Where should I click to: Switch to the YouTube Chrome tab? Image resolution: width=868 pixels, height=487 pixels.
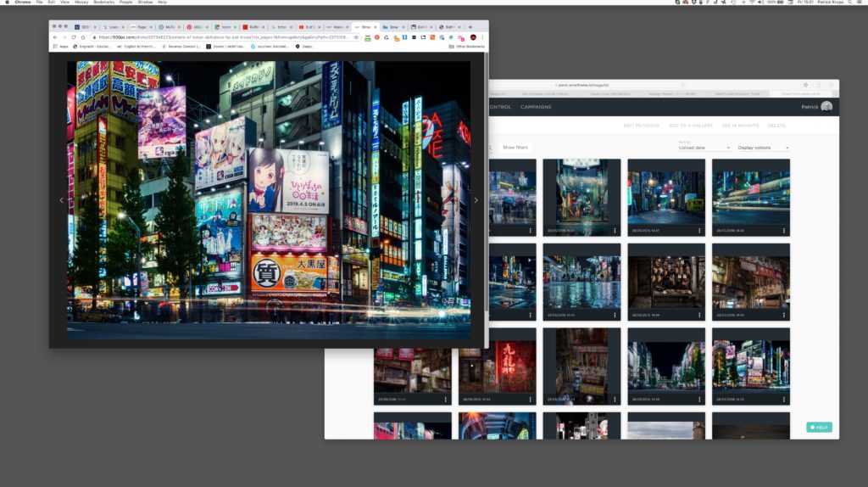[x=309, y=26]
